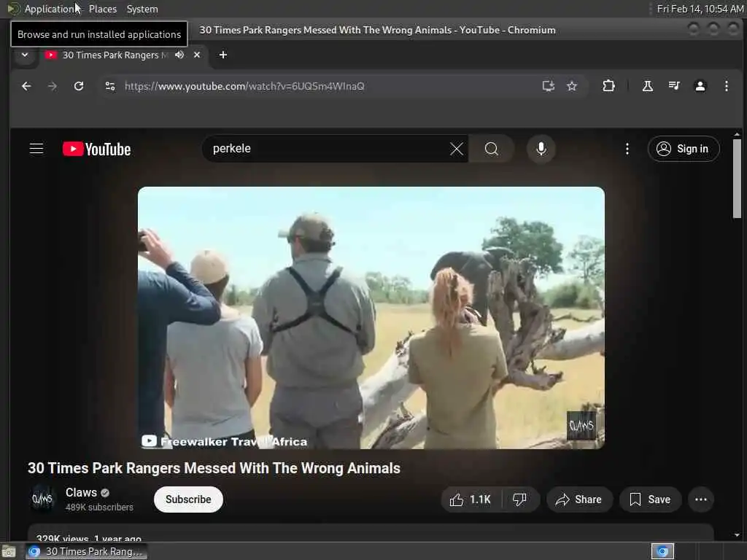Open the YouTube hamburger guide menu
Screen dimensions: 747x560
[x=36, y=149]
